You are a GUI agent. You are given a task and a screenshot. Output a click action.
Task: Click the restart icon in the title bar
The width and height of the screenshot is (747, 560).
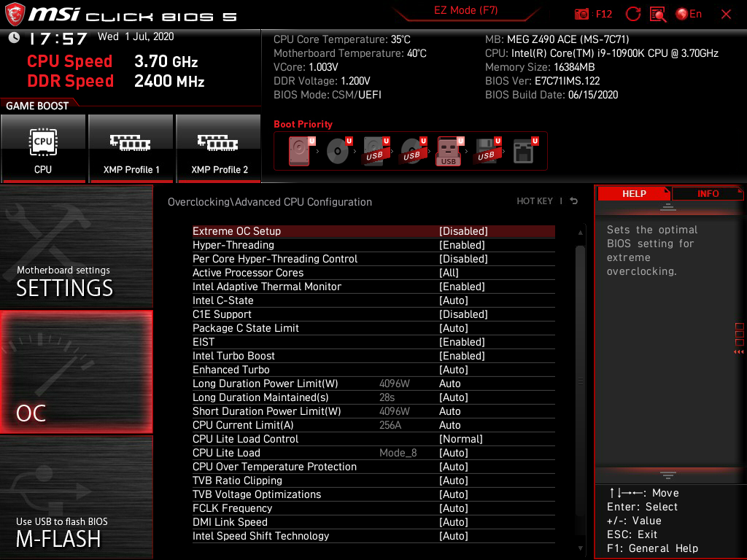click(633, 13)
